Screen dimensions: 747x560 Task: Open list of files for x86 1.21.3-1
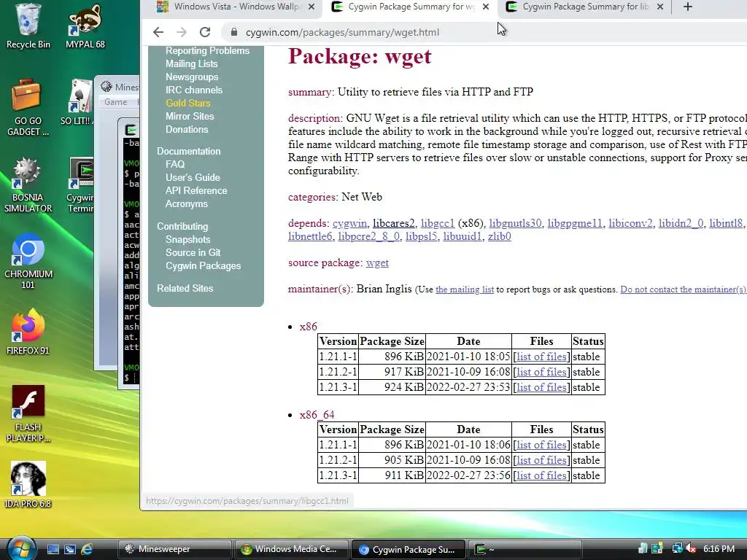click(x=542, y=387)
